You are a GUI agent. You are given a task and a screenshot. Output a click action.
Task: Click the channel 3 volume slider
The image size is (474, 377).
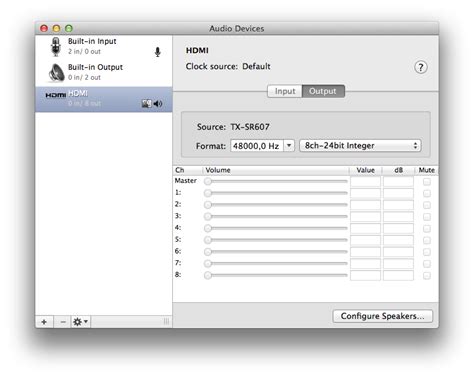tap(276, 216)
